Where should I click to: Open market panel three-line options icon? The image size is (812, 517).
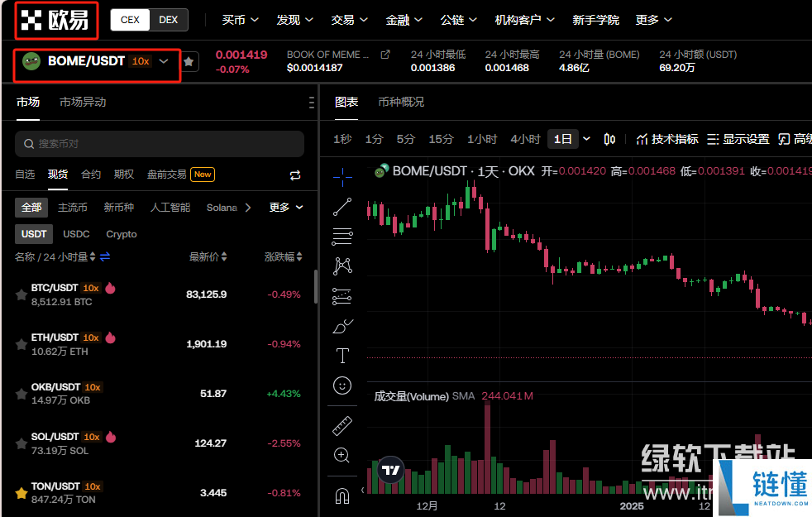(311, 103)
